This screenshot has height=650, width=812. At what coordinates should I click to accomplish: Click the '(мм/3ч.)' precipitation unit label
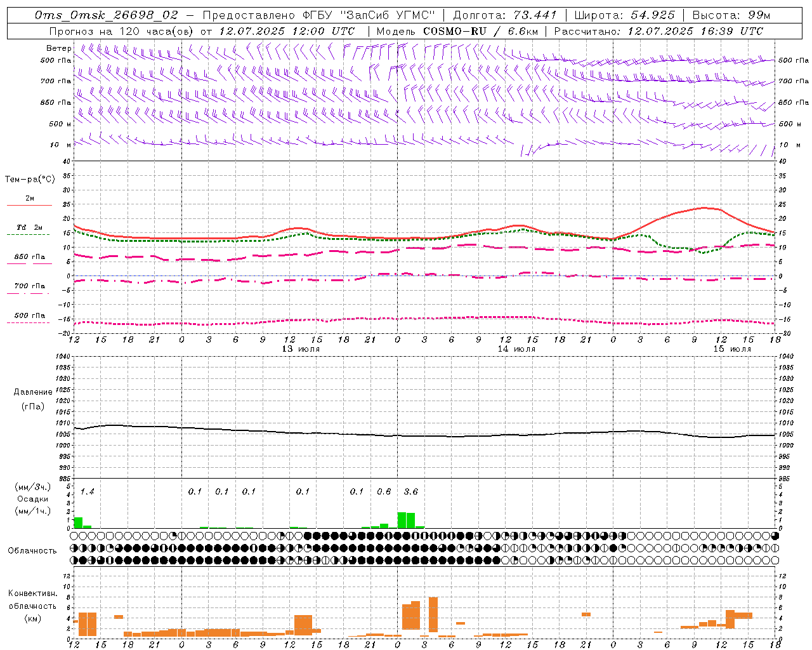point(33,487)
